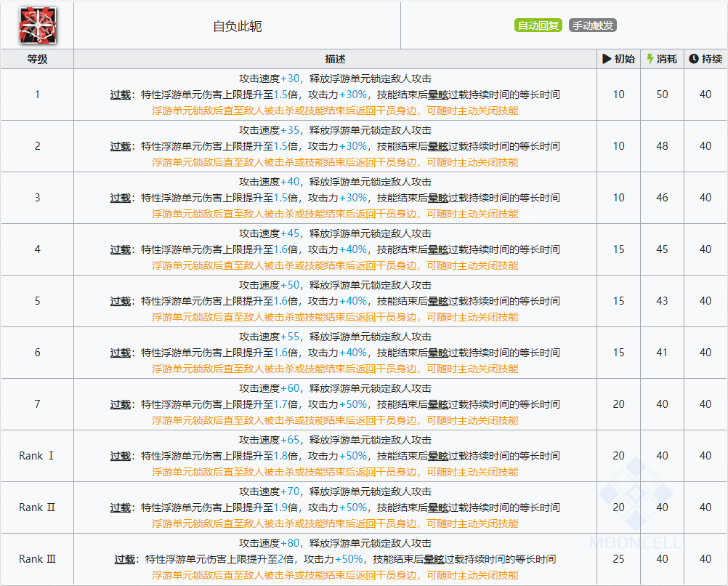
Task: Click SP cost value 45
Action: coord(662,249)
